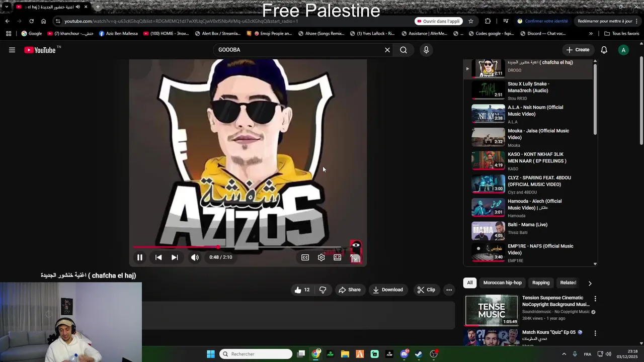Open Steam from the taskbar
The height and width of the screenshot is (362, 644).
[419, 354]
